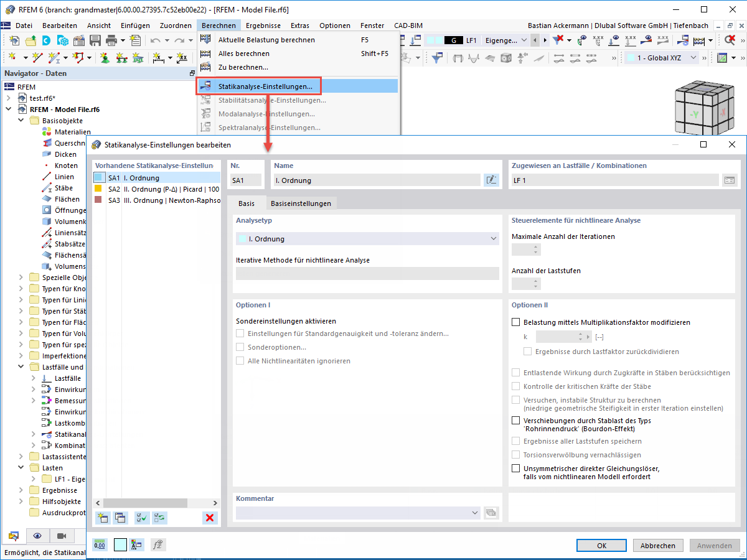The image size is (747, 560).
Task: Toggle Einstellungen für Standardgenauigkeit checkbox
Action: pos(240,334)
